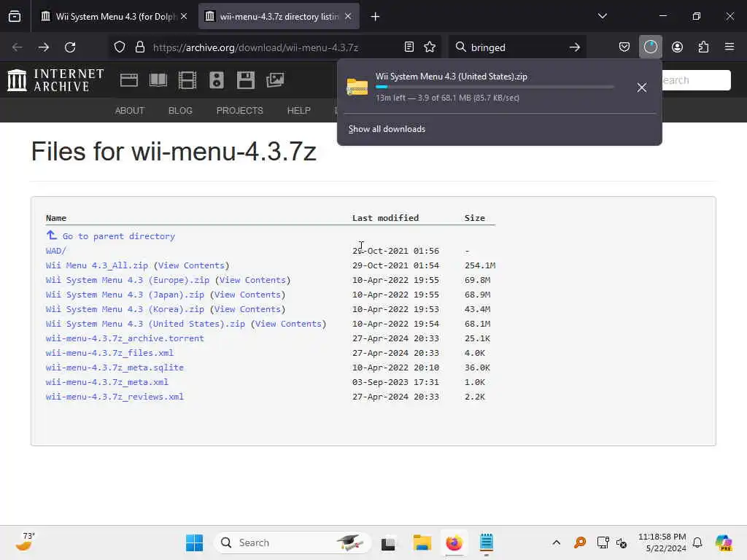Viewport: 747px width, 560px height.
Task: View Contents of United States zip
Action: tap(288, 324)
